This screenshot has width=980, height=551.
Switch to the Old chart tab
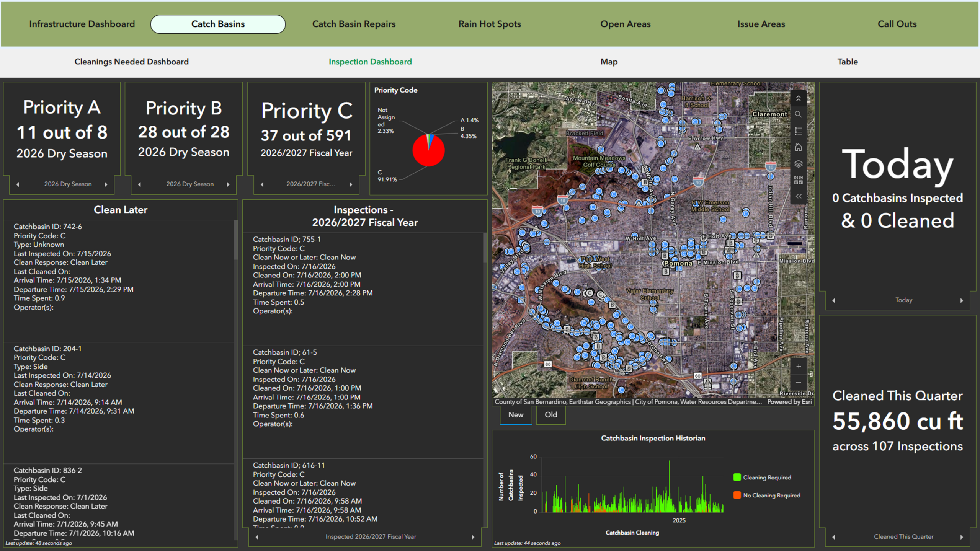point(551,415)
